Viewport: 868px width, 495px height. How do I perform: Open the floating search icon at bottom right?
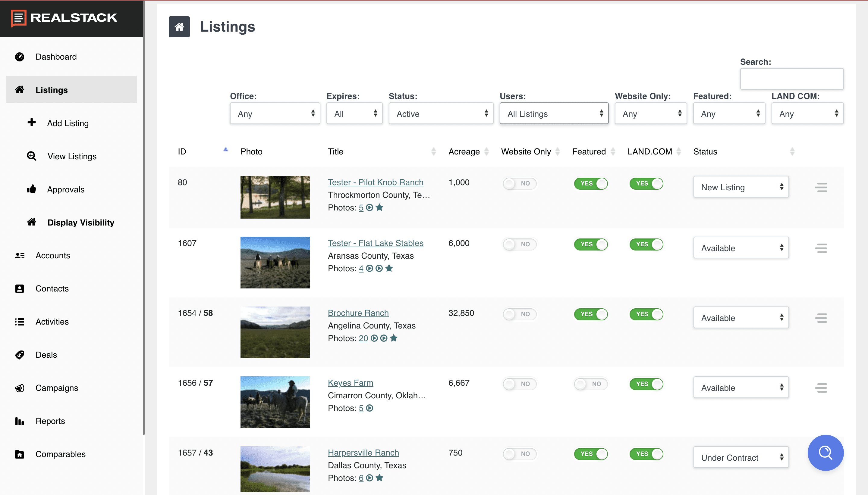tap(825, 453)
